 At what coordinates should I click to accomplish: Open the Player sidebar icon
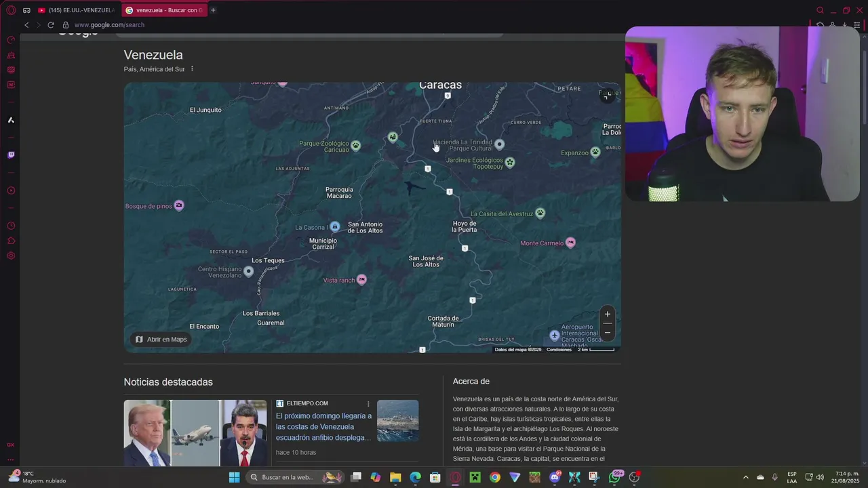pyautogui.click(x=11, y=190)
